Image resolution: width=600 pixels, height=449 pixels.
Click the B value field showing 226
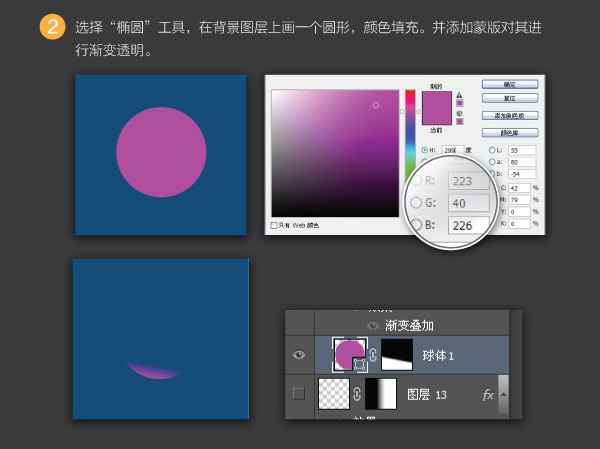468,225
